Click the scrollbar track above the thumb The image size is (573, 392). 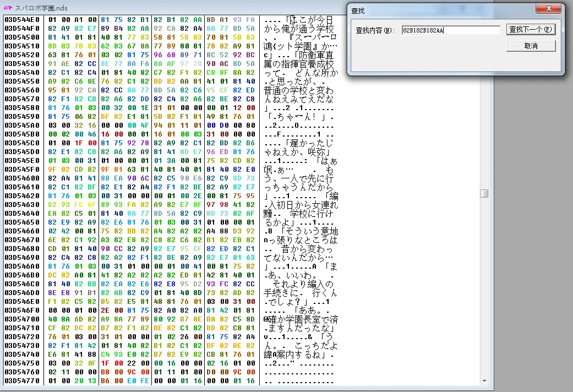484,110
